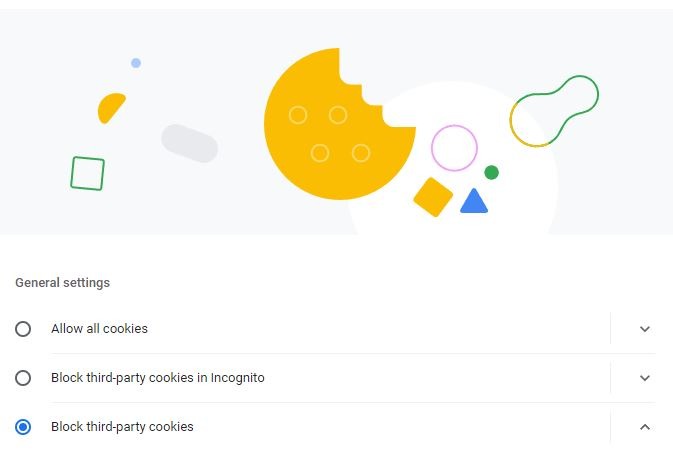The width and height of the screenshot is (673, 459).
Task: Select the Allow all cookies radio button
Action: coord(23,329)
